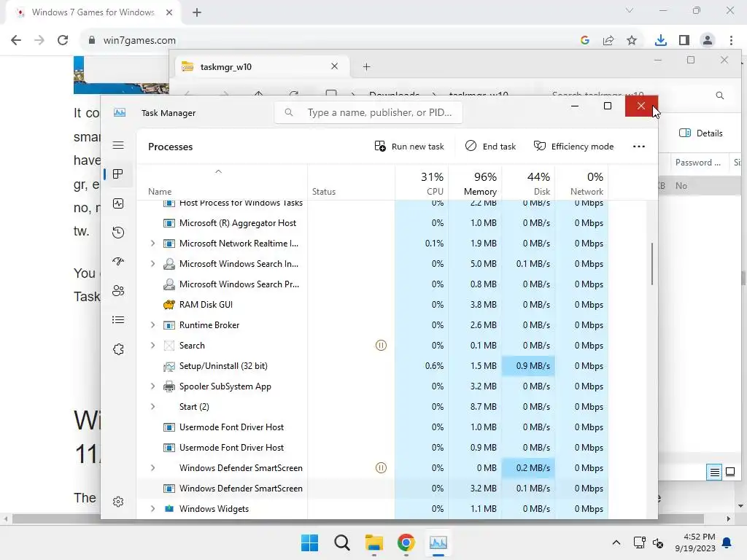
Task: Expand the Runtime Broker process
Action: point(152,324)
